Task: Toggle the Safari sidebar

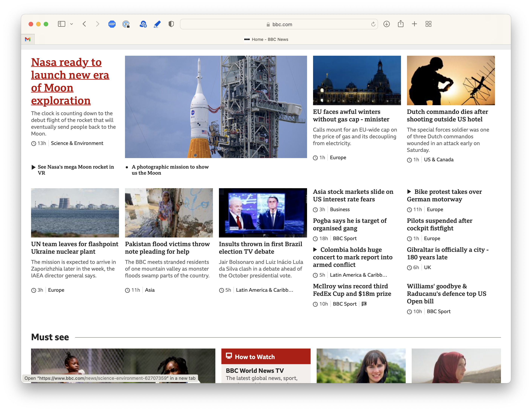Action: pos(61,24)
